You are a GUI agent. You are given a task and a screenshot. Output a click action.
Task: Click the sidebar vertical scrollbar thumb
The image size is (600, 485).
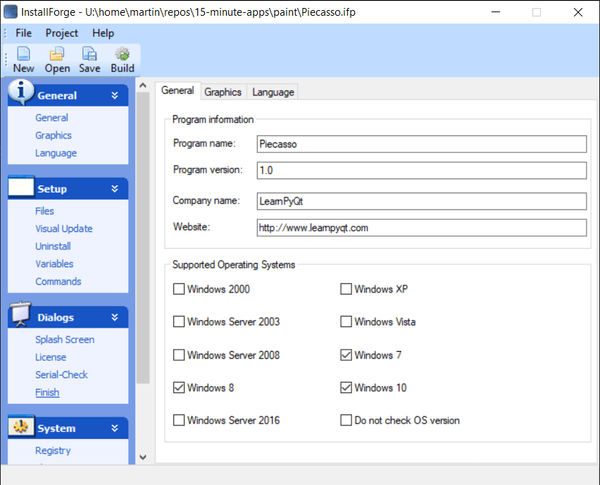(x=143, y=237)
